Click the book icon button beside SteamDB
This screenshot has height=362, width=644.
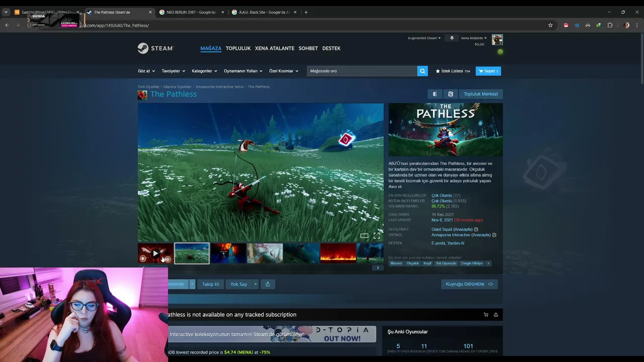pyautogui.click(x=435, y=94)
